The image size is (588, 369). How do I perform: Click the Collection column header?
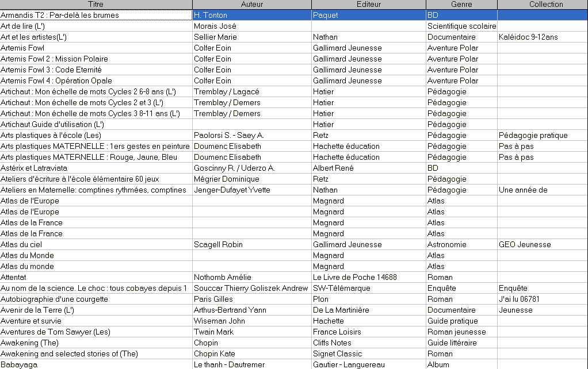pos(546,5)
